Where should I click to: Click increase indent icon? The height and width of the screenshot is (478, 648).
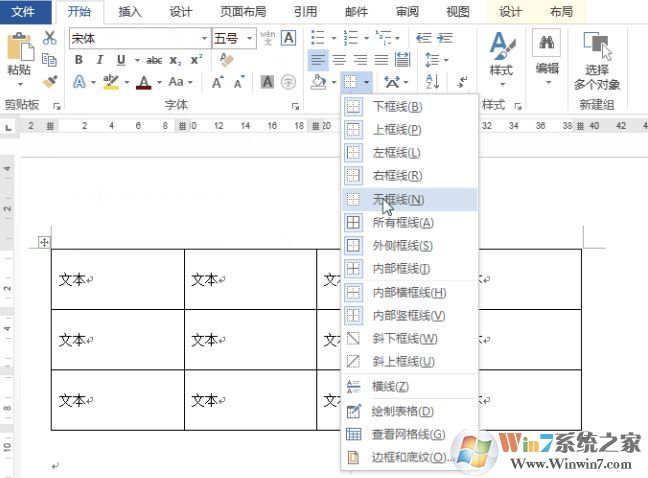[x=445, y=38]
